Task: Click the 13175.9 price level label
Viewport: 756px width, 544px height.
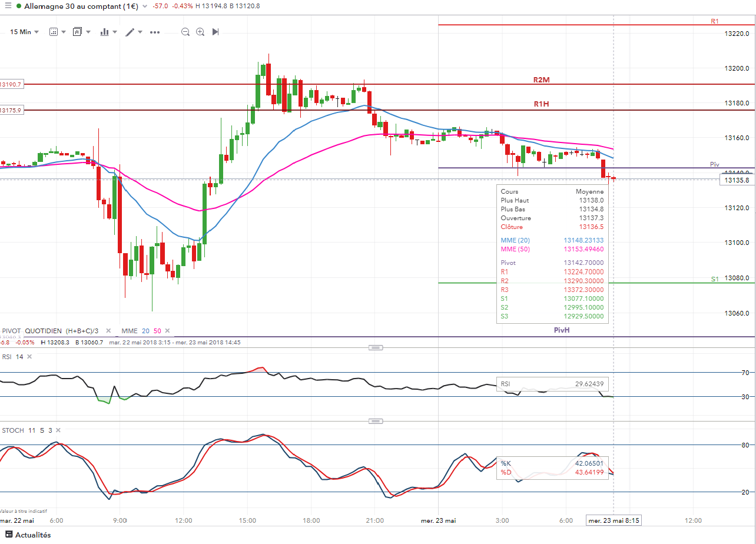Action: (x=11, y=110)
